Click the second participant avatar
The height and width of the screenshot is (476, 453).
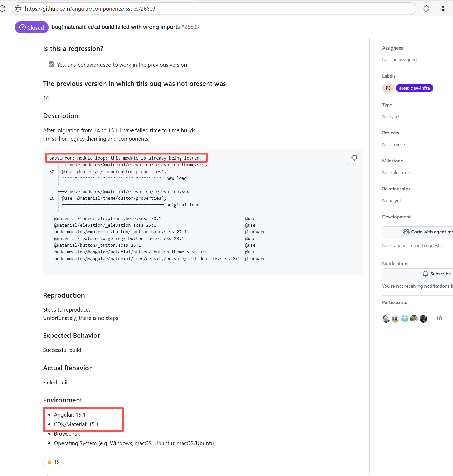coord(395,319)
